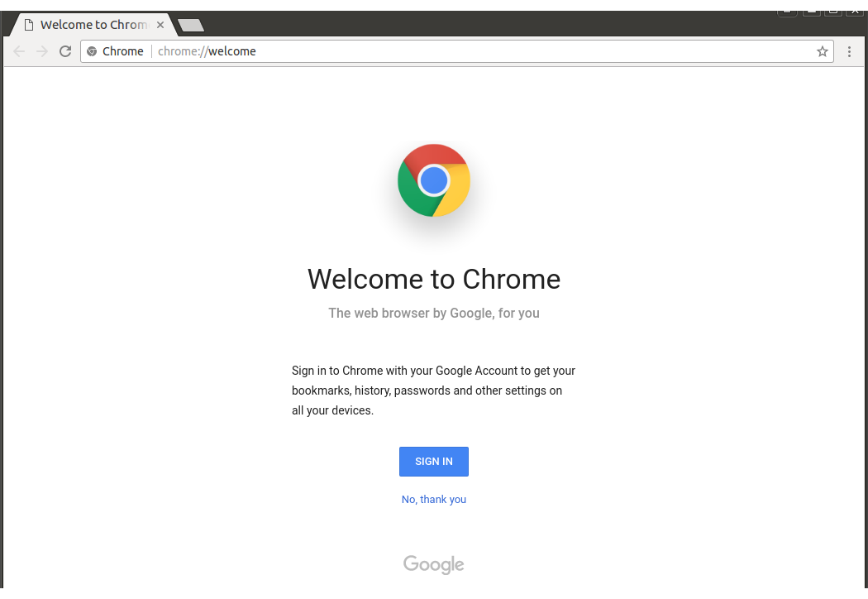Screen dimensions: 868x599
Task: Click the page favicon on the tab
Action: [29, 25]
